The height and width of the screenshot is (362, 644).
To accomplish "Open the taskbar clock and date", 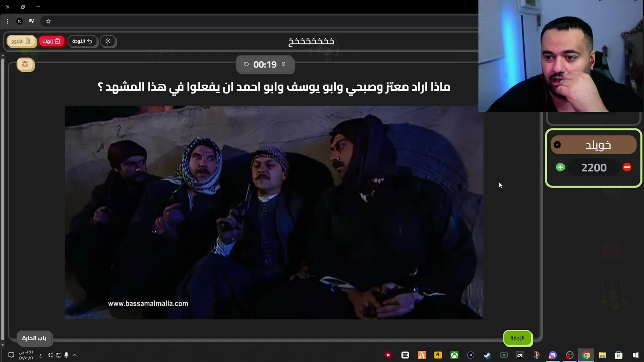I will [x=26, y=355].
